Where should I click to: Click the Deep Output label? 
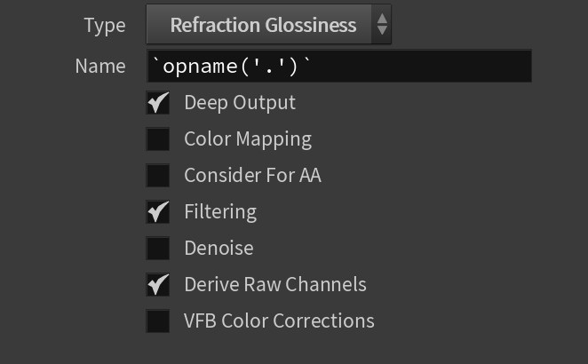pos(240,103)
